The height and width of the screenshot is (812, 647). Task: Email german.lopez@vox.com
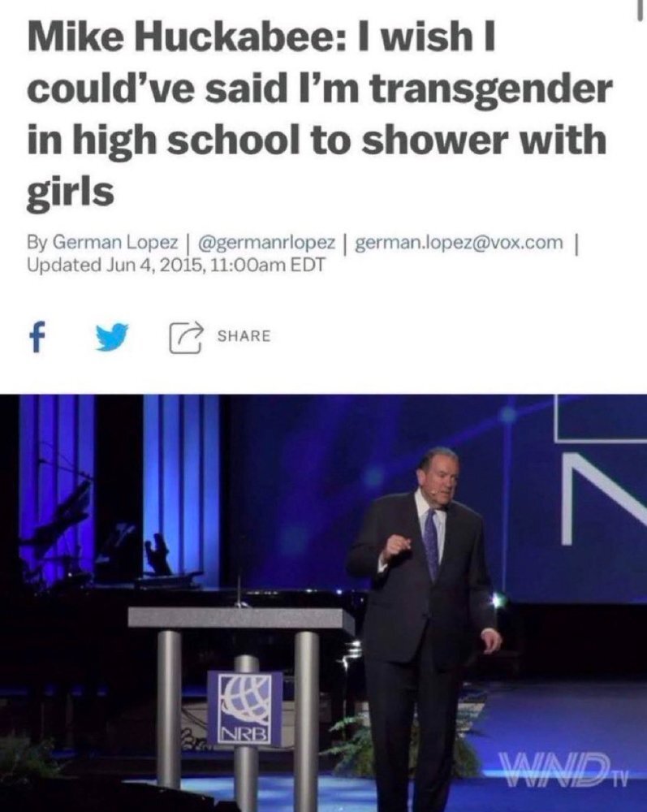[459, 242]
